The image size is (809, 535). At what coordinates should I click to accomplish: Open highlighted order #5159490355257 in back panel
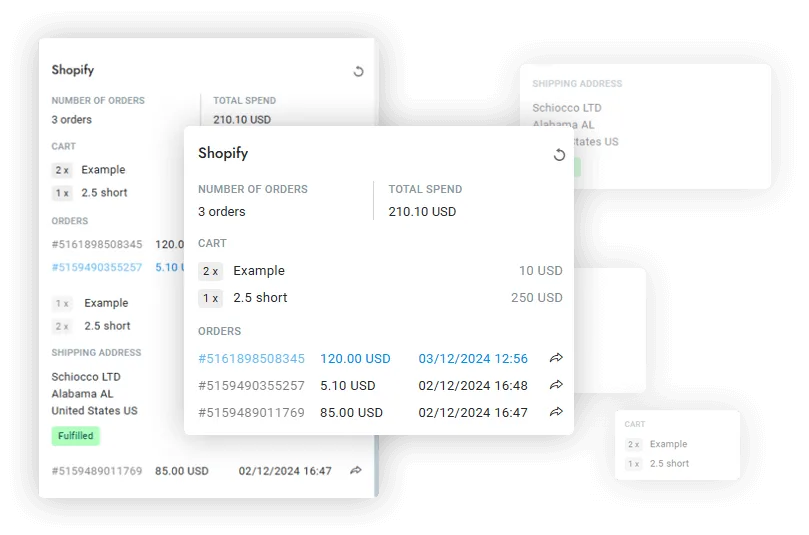tap(96, 267)
